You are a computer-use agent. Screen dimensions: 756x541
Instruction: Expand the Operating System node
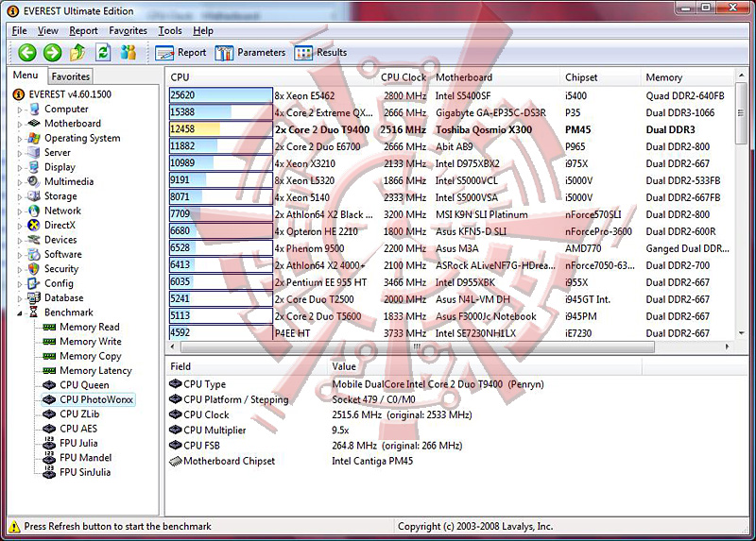point(20,139)
